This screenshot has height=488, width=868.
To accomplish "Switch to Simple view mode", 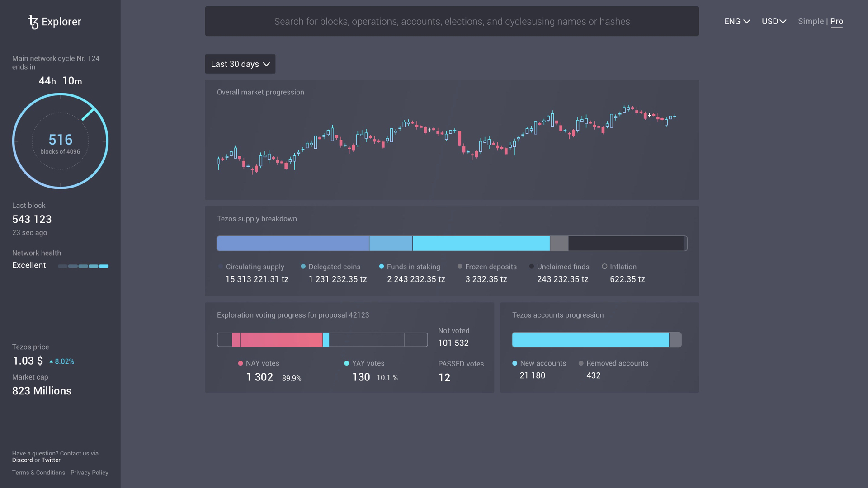I will coord(810,21).
